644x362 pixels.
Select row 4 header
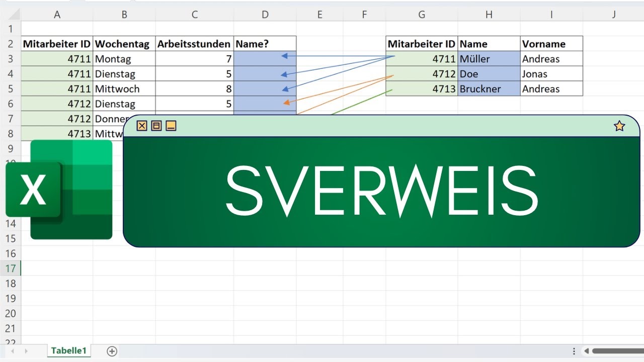click(x=11, y=74)
